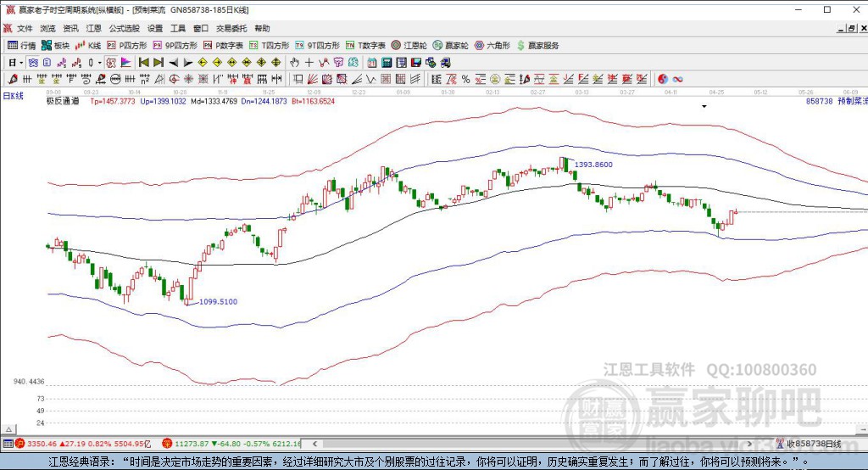Click the 1393.8600 high price label
Viewport: 868px width, 470px height.
593,165
